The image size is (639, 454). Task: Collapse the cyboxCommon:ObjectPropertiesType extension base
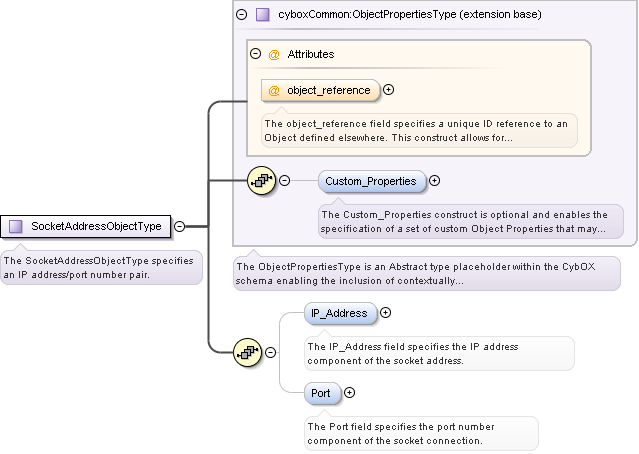click(241, 15)
